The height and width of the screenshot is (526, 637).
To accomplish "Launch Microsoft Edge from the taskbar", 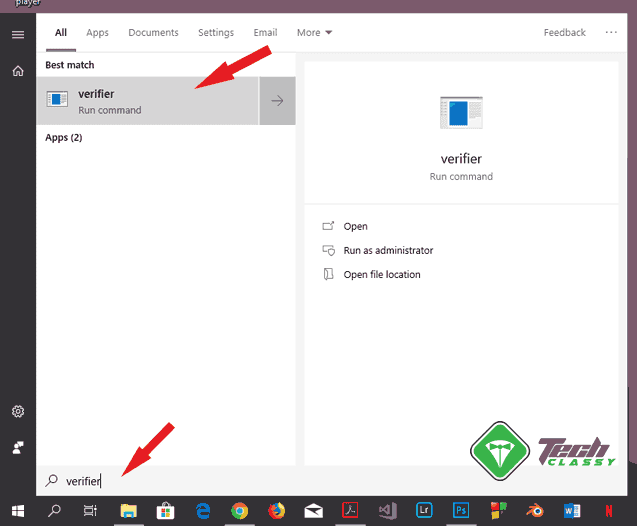I will 203,511.
